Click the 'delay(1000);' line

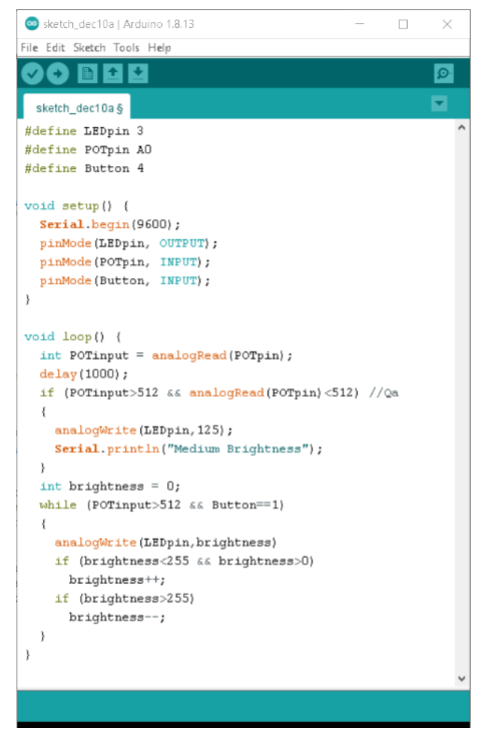pos(84,374)
